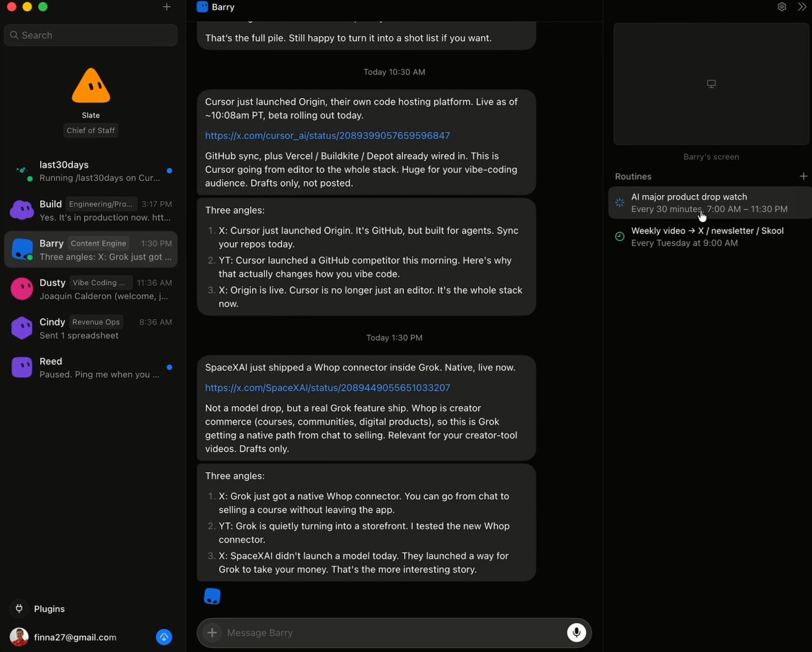Click the Routines section heading
812x652 pixels.
633,177
